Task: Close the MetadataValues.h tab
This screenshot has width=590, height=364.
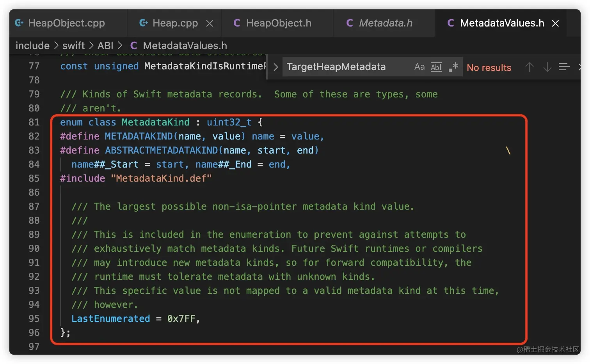Action: coord(555,24)
